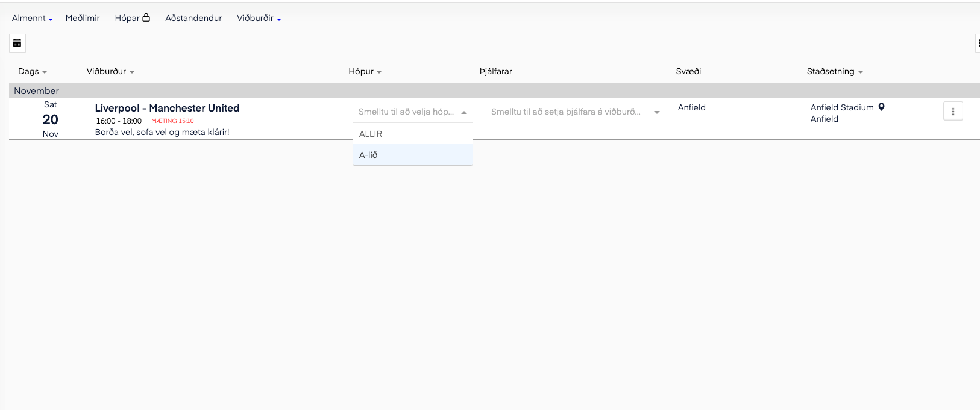
Task: Filter using the Hópur column header
Action: tap(365, 71)
